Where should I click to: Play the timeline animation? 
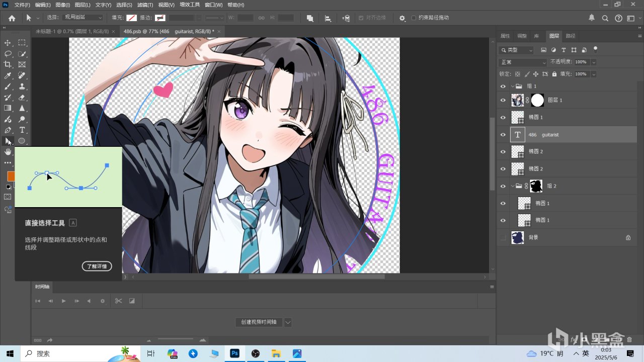pos(63,301)
